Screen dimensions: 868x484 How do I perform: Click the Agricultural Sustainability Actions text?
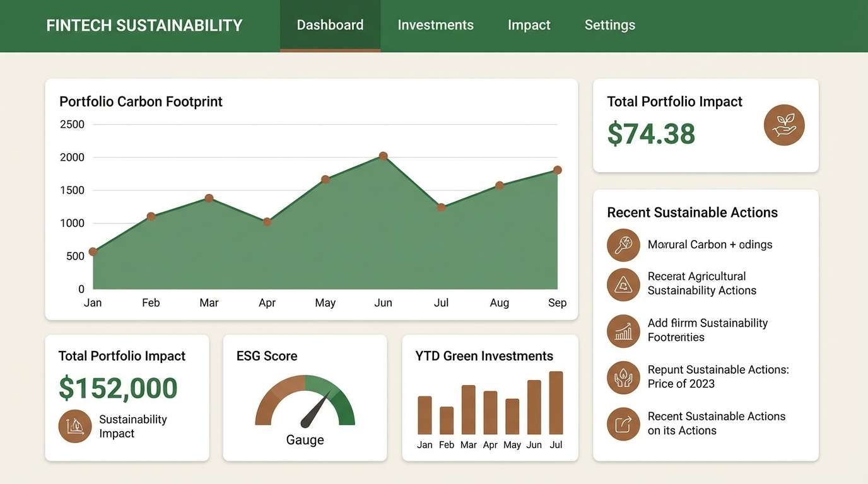[701, 283]
